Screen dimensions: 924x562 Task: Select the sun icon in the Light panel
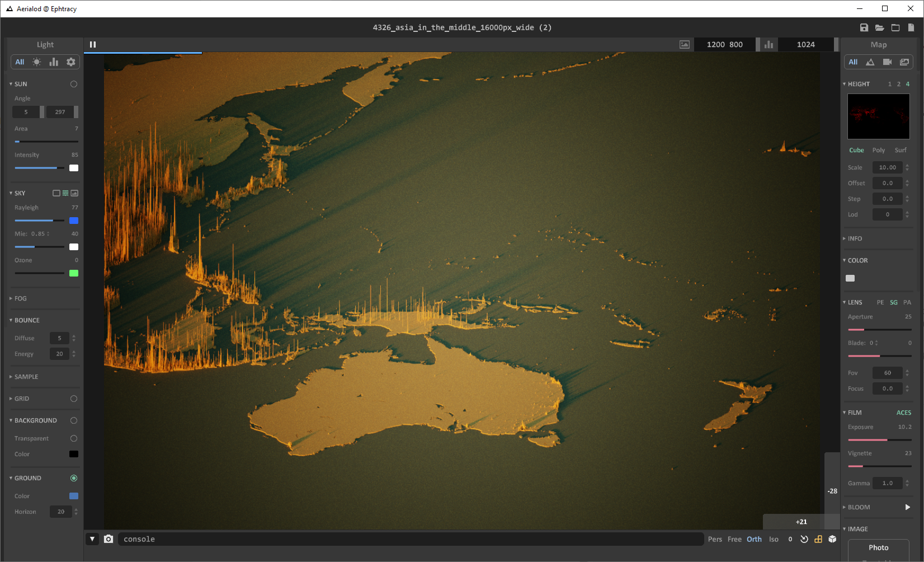[36, 62]
